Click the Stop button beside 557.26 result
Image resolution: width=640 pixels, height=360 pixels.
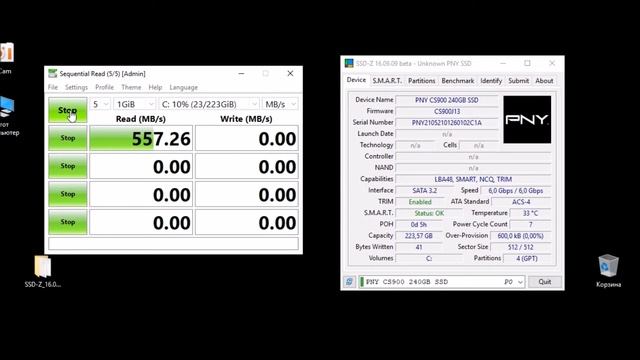68,138
